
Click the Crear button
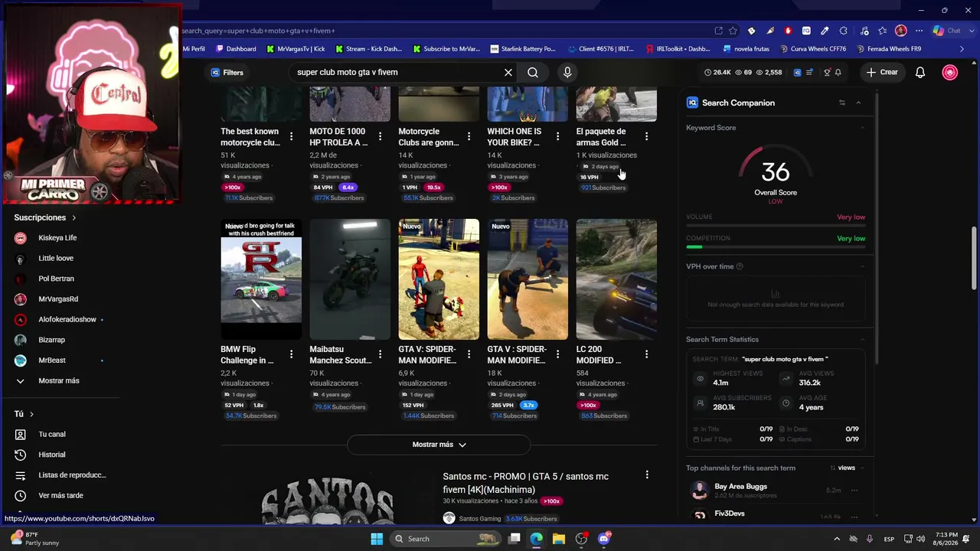[x=882, y=72]
